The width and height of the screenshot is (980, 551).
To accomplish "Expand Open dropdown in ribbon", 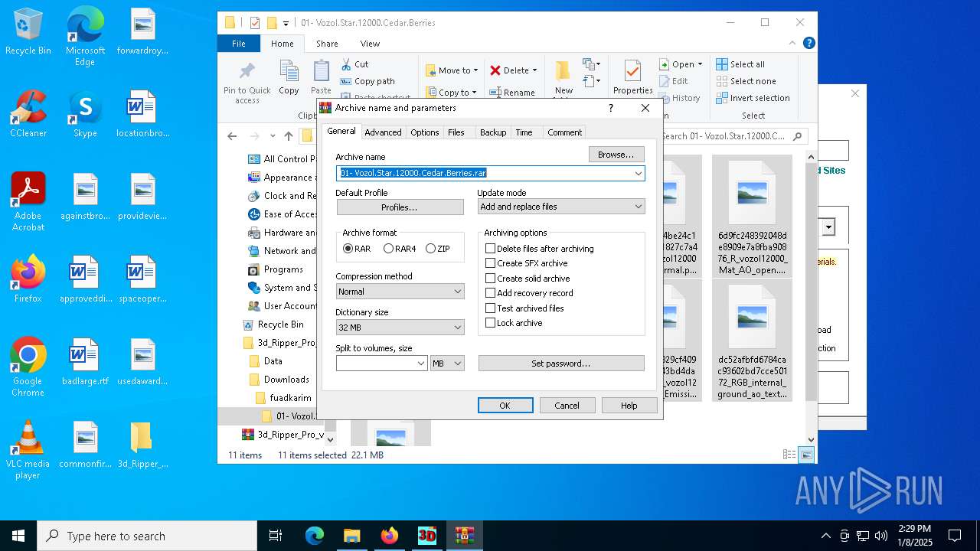I will 699,64.
